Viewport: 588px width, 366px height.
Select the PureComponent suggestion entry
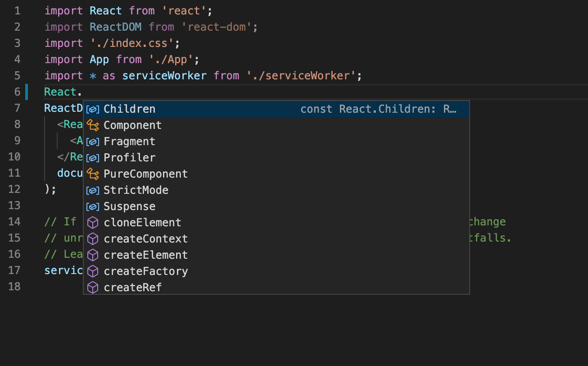[x=145, y=174]
